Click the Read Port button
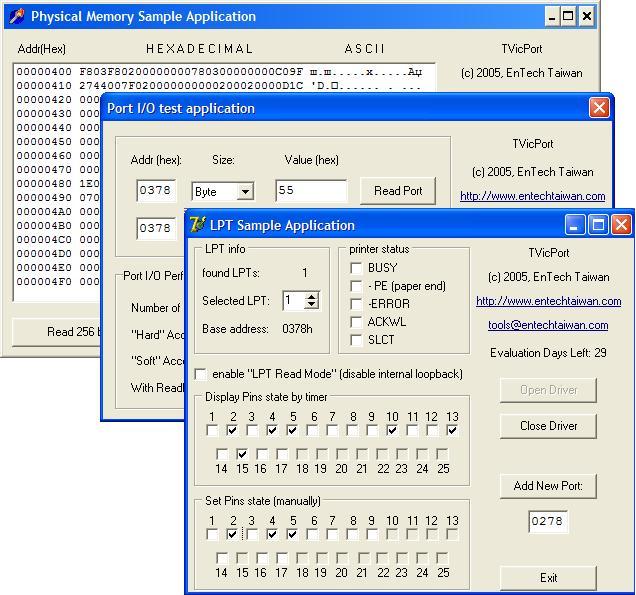636x595 pixels. point(398,191)
